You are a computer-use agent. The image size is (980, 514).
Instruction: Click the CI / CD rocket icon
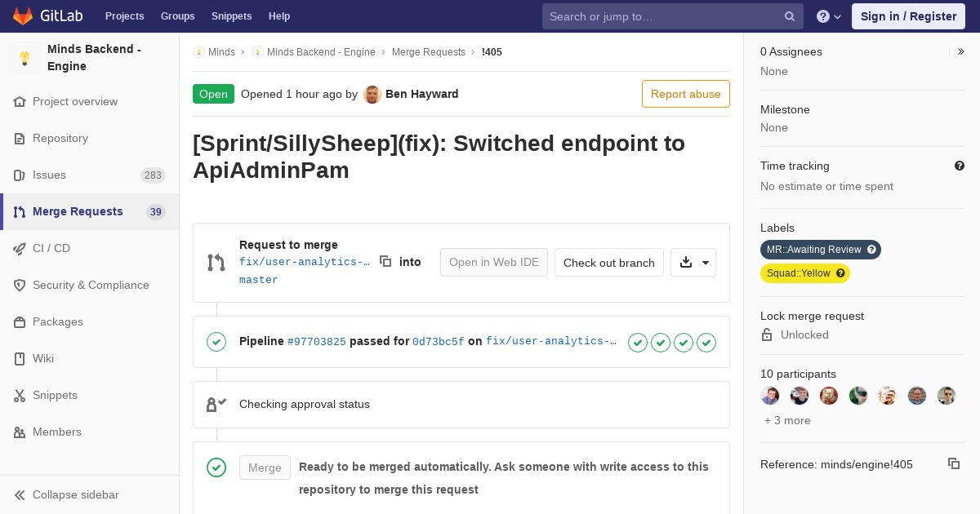[x=20, y=248]
